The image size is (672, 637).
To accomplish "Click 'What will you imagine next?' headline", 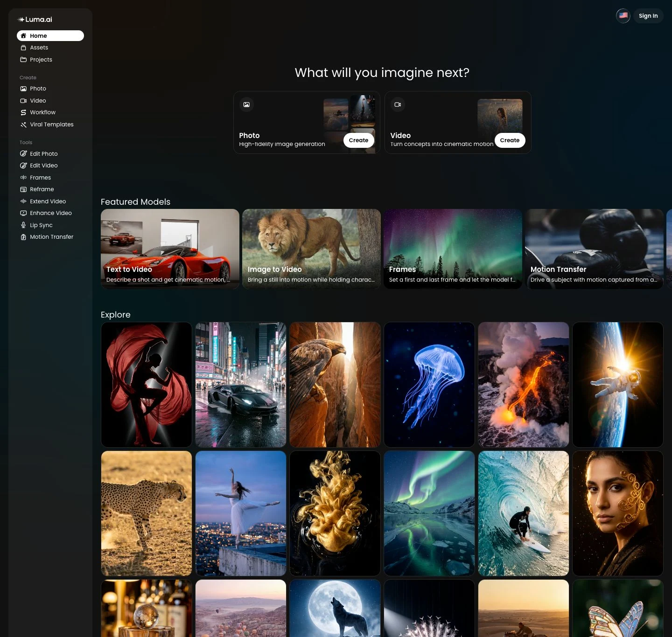I will 382,73.
